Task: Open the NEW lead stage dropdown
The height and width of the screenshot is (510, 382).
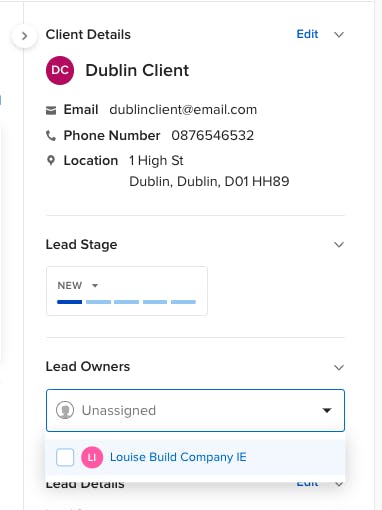Action: coord(78,286)
